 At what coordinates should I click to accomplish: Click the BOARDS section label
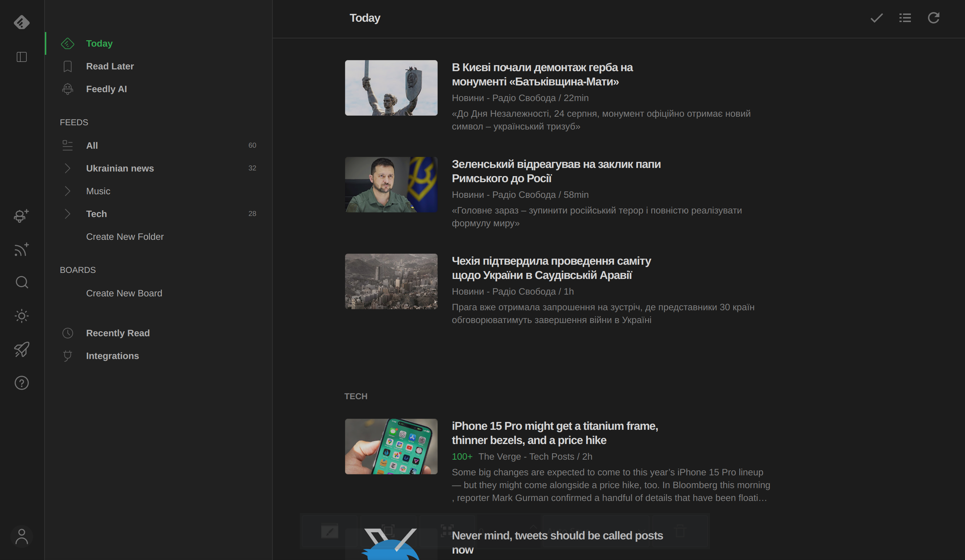pos(78,270)
